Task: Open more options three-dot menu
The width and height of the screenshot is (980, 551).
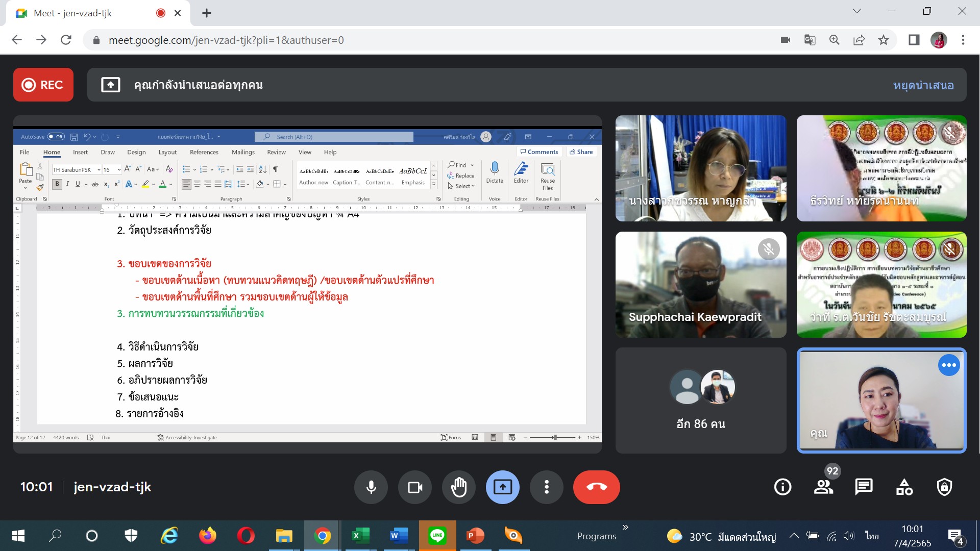Action: [546, 487]
